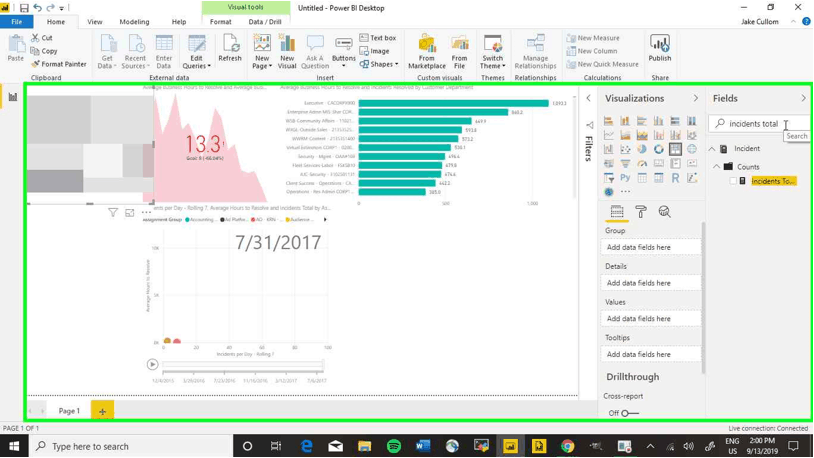Screen dimensions: 814x458
Task: Select the Slicer visualization
Action: (x=608, y=178)
